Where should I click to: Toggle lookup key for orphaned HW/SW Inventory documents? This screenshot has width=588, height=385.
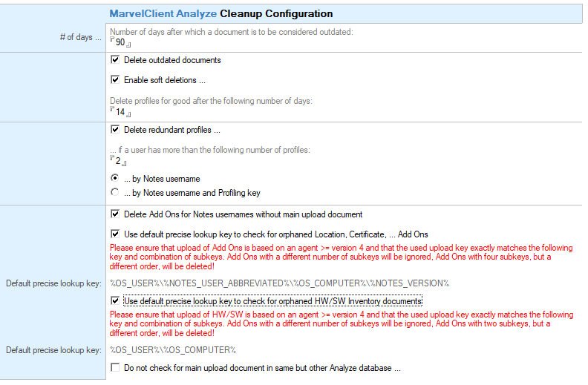(115, 300)
